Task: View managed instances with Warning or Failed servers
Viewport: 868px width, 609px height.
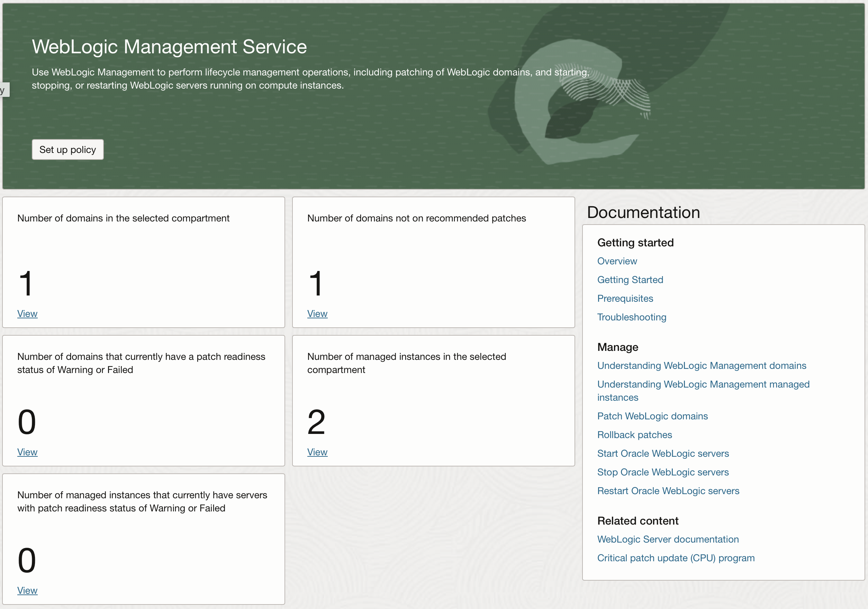Action: 27,590
